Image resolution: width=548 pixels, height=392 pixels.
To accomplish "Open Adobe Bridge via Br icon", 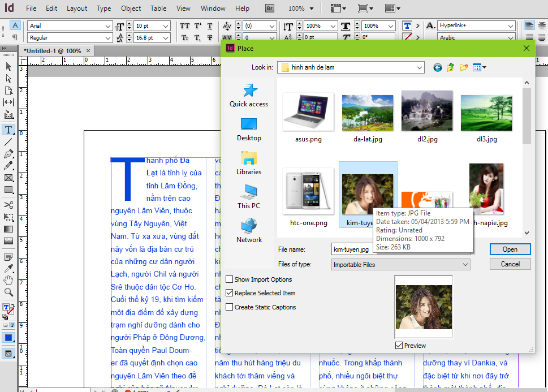I will point(269,8).
